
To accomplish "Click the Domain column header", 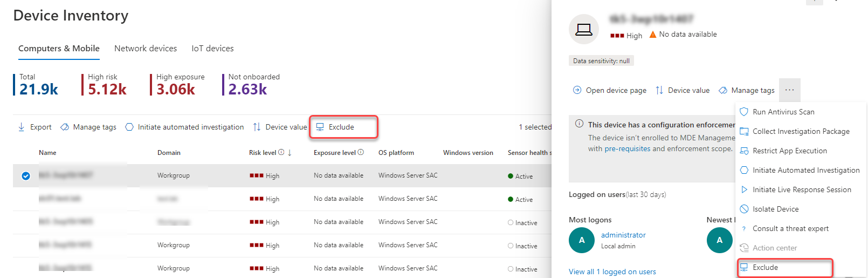I will pyautogui.click(x=169, y=153).
